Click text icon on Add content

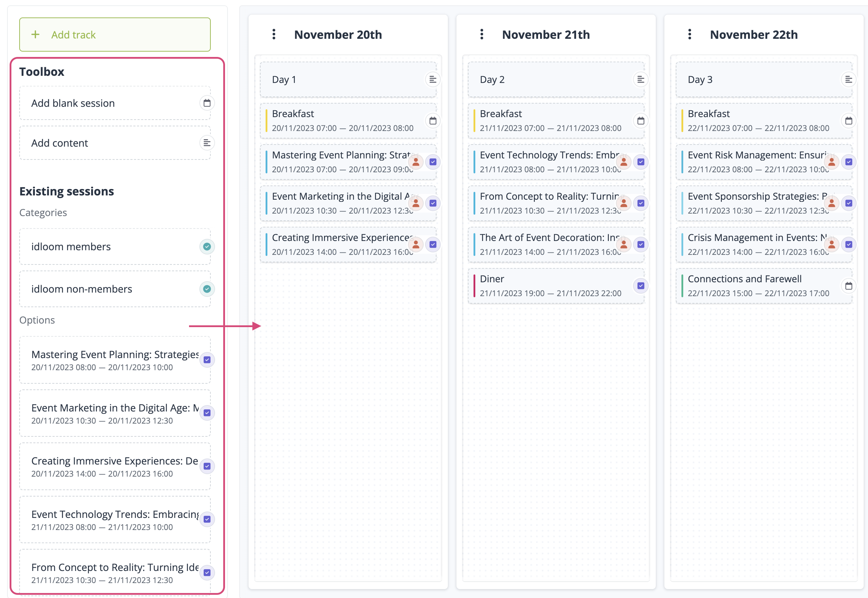click(207, 143)
